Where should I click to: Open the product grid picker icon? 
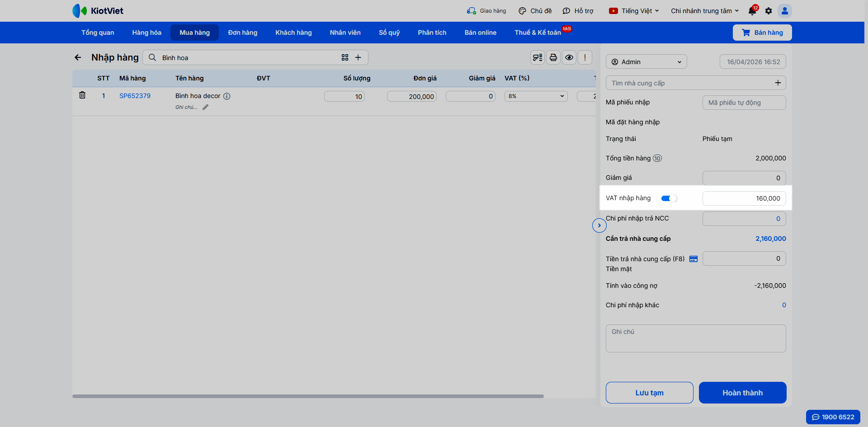coord(345,57)
